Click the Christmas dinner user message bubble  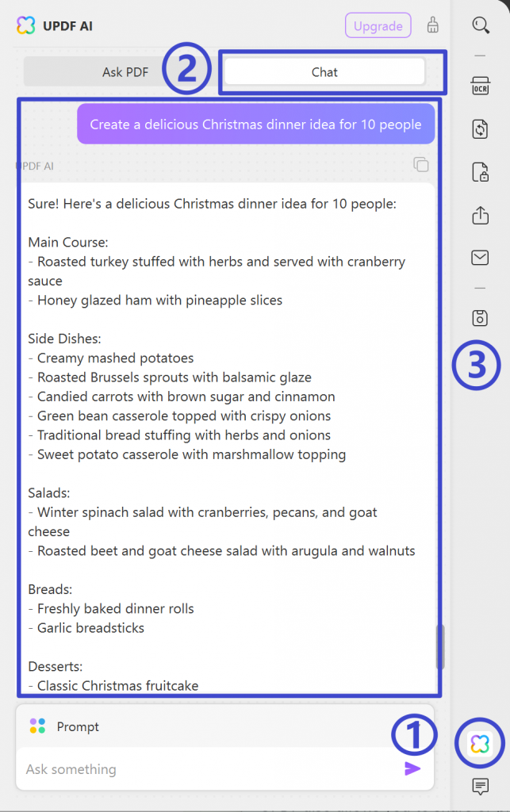click(256, 124)
